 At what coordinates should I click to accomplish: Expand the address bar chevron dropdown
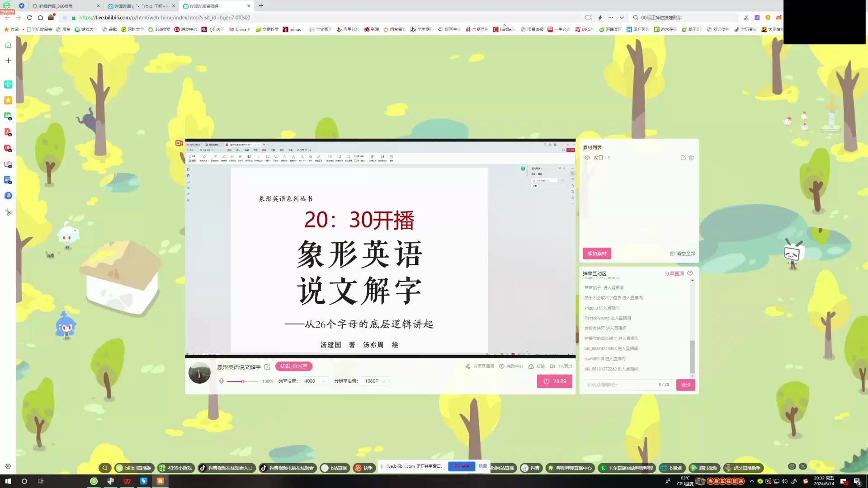point(622,18)
